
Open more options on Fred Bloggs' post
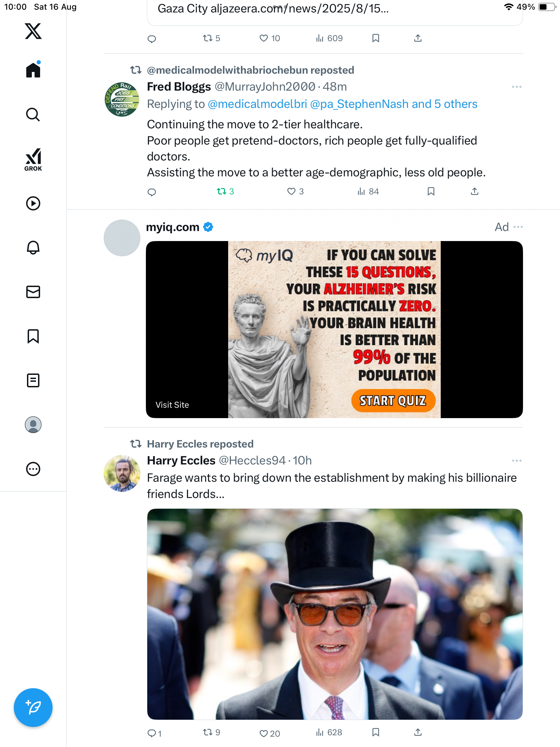pyautogui.click(x=516, y=87)
